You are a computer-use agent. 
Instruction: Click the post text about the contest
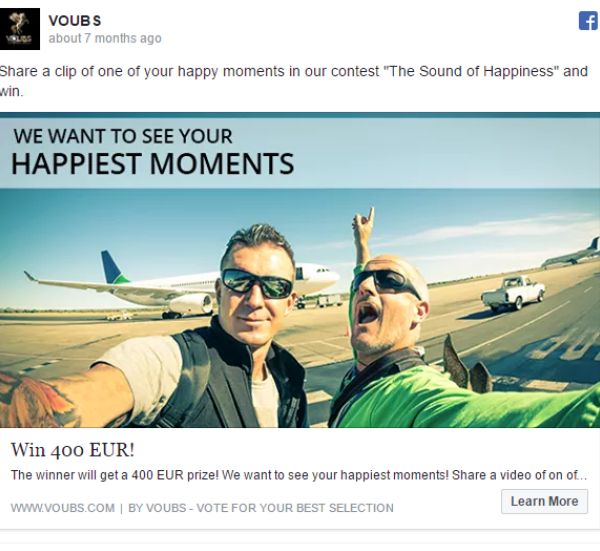tap(294, 81)
